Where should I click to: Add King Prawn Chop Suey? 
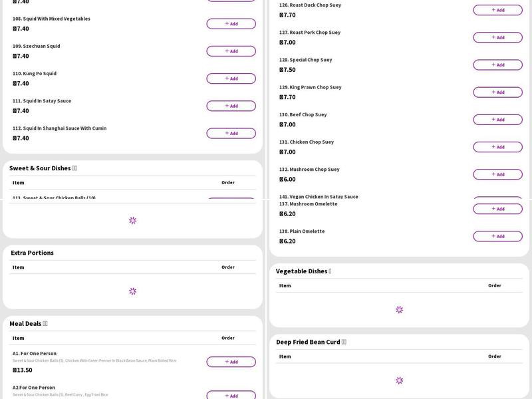[x=497, y=92]
